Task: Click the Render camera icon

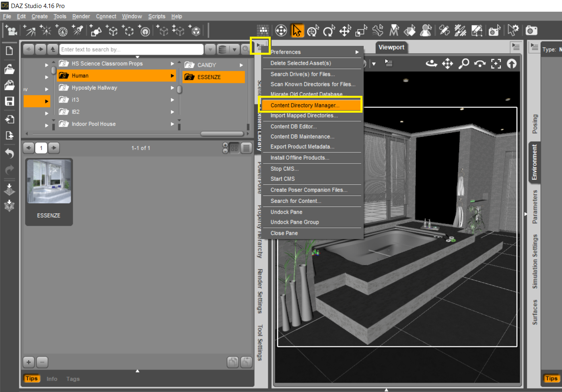Action: (x=531, y=31)
